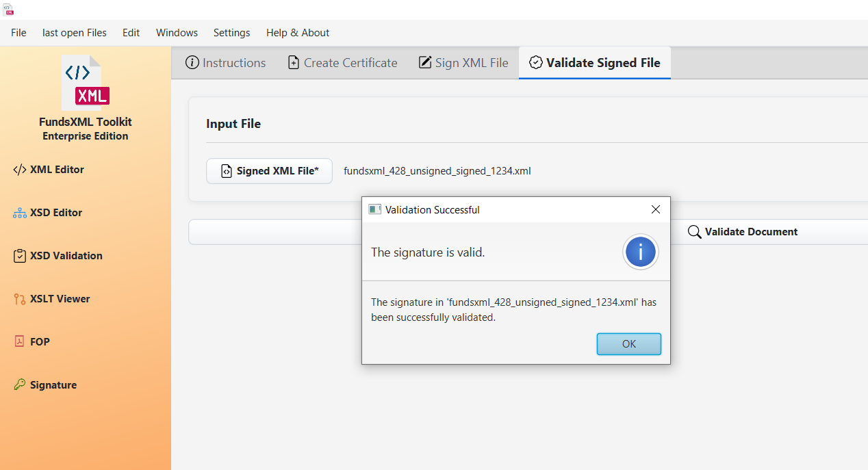Open the Help & About menu

point(298,33)
